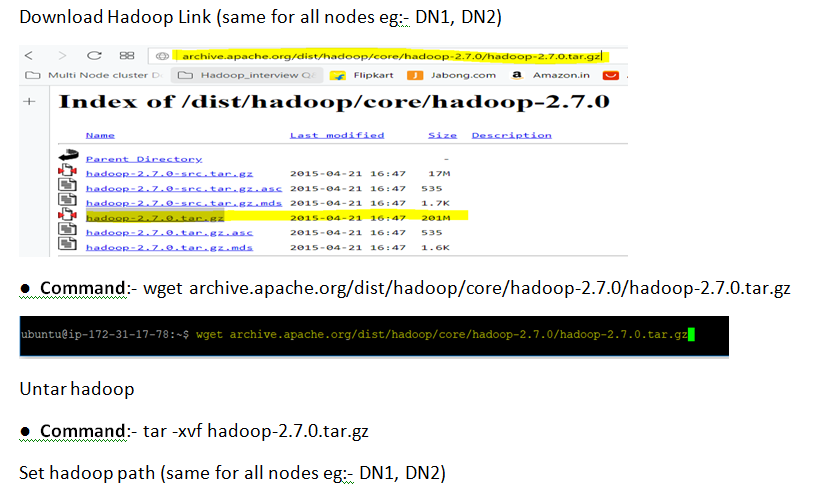This screenshot has width=824, height=499.
Task: Open the Amazon.in bookmark
Action: pos(551,75)
